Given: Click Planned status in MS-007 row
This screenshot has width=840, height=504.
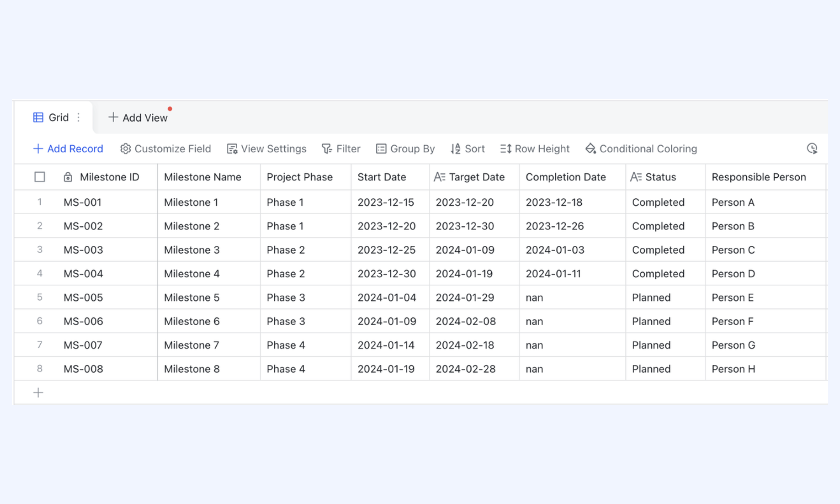Looking at the screenshot, I should coord(666,345).
